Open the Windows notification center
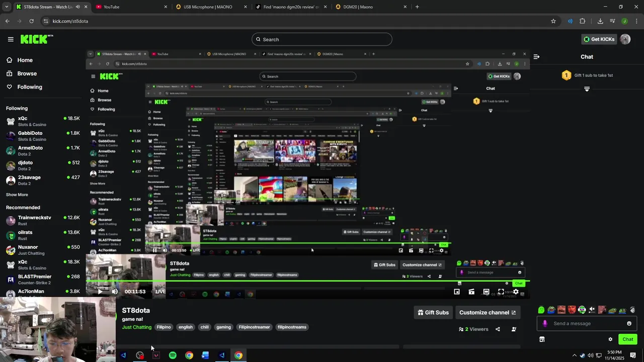644x362 pixels. coord(633,355)
